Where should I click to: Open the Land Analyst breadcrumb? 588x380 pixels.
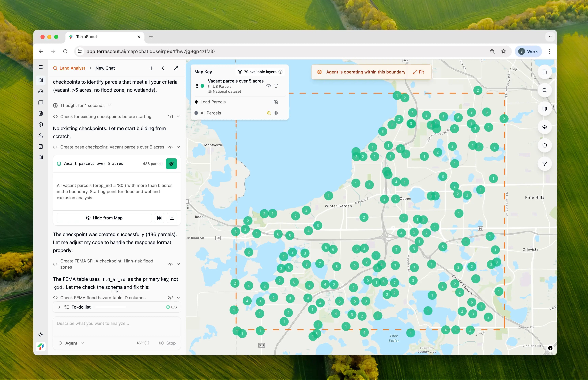point(72,68)
